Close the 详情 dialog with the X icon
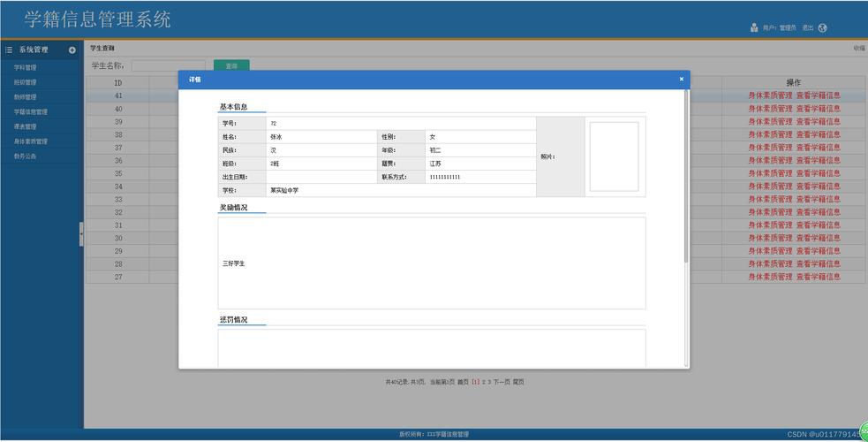The height and width of the screenshot is (442, 868). coord(681,79)
